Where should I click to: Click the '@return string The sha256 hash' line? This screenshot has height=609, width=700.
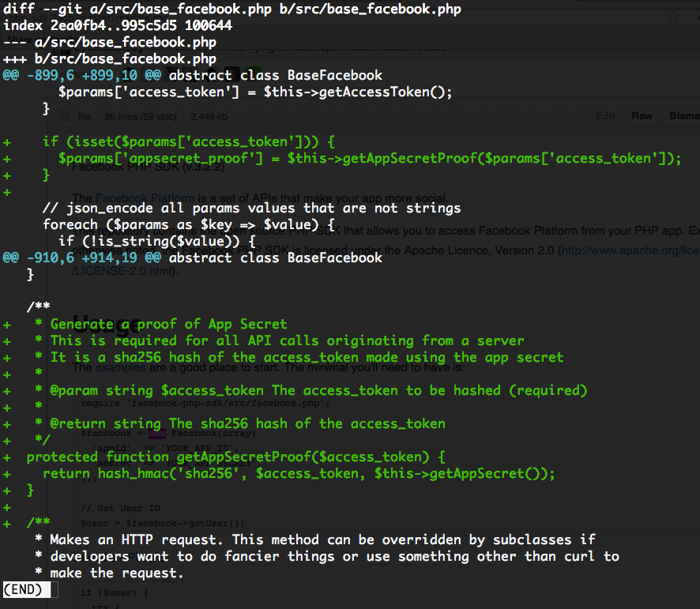click(240, 423)
